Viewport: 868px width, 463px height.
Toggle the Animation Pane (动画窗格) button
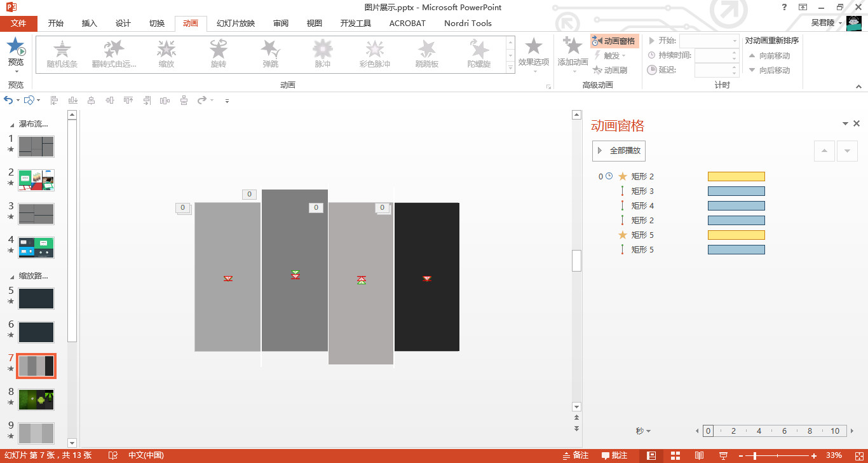(x=614, y=41)
